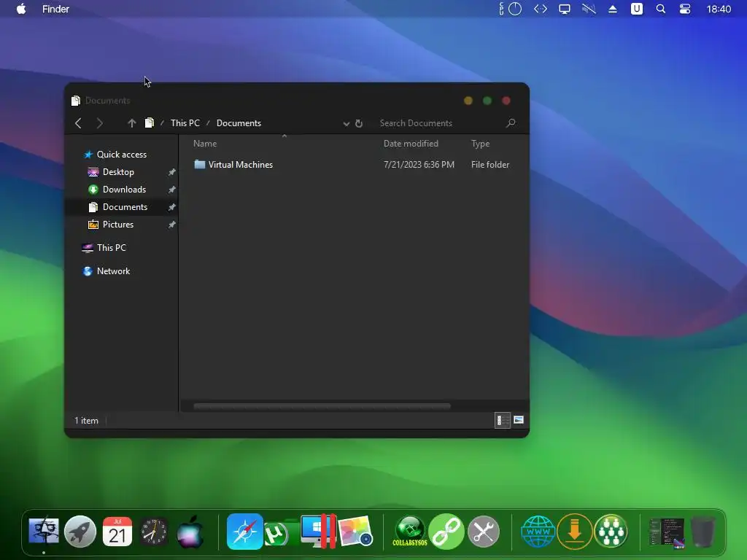
Task: Open Network in the sidebar
Action: (113, 271)
